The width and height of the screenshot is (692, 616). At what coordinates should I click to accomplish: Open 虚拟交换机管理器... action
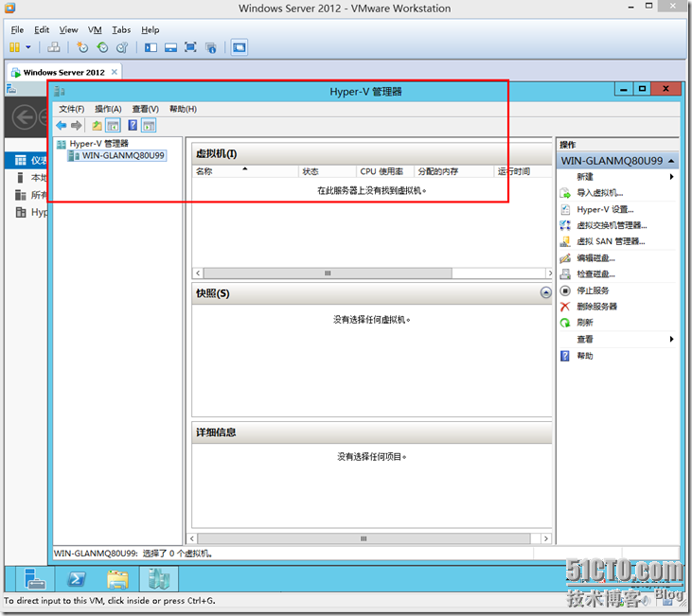612,225
